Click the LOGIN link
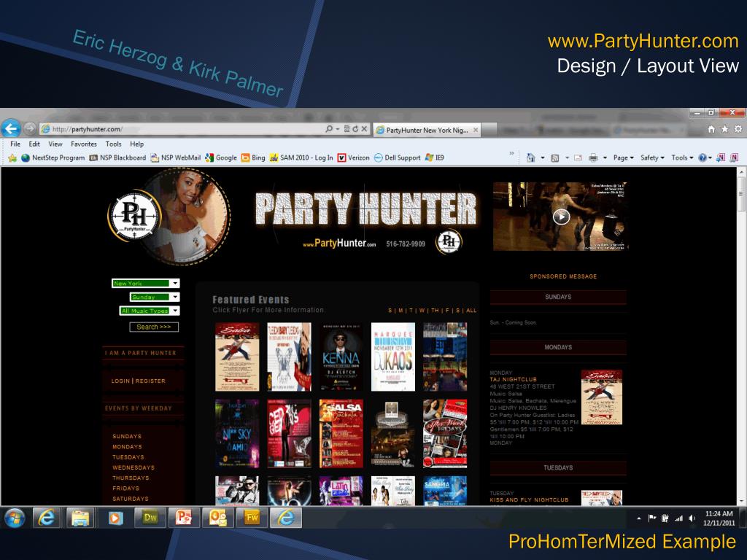The height and width of the screenshot is (560, 747). (120, 381)
